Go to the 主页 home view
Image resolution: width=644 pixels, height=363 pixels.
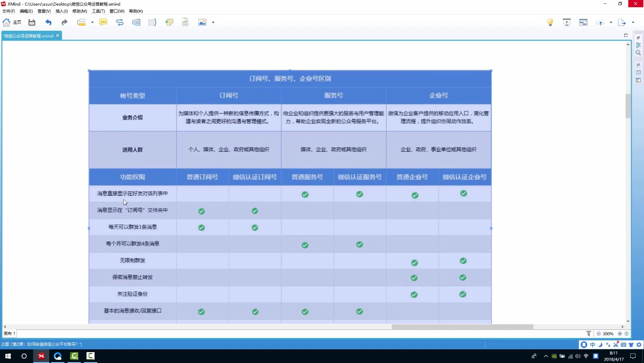click(x=12, y=22)
